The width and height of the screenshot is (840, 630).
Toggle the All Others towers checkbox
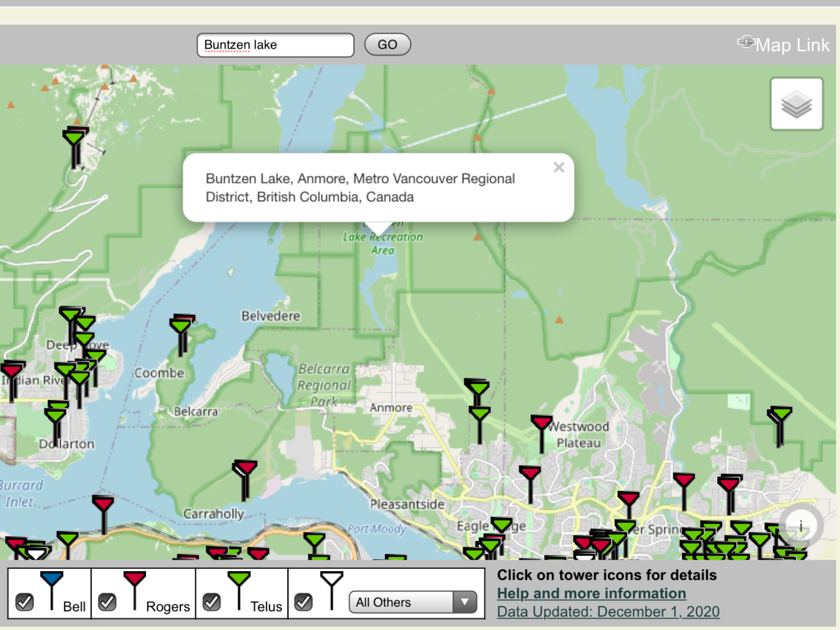click(x=303, y=602)
